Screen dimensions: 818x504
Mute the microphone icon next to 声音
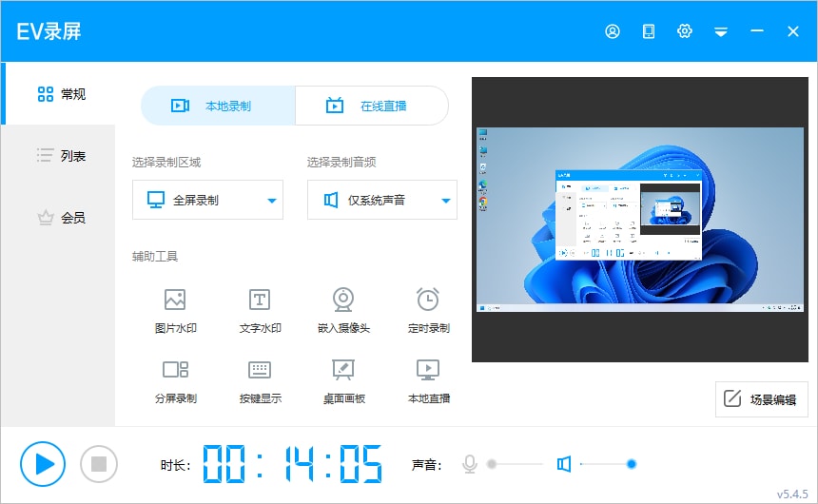point(469,464)
